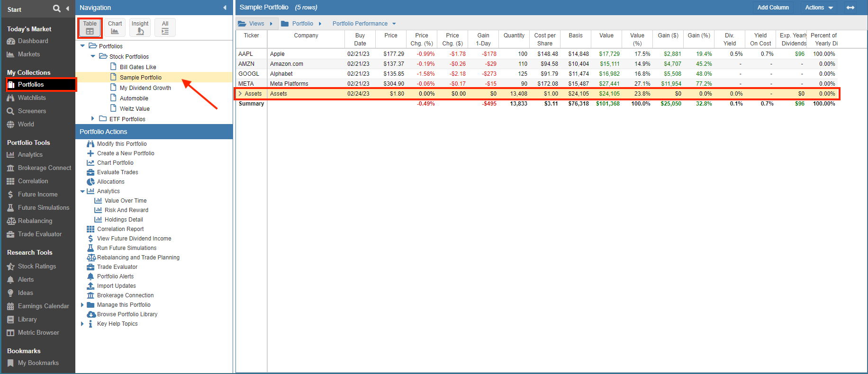Viewport: 868px width, 374px height.
Task: Open Future Simulations tool
Action: point(38,208)
